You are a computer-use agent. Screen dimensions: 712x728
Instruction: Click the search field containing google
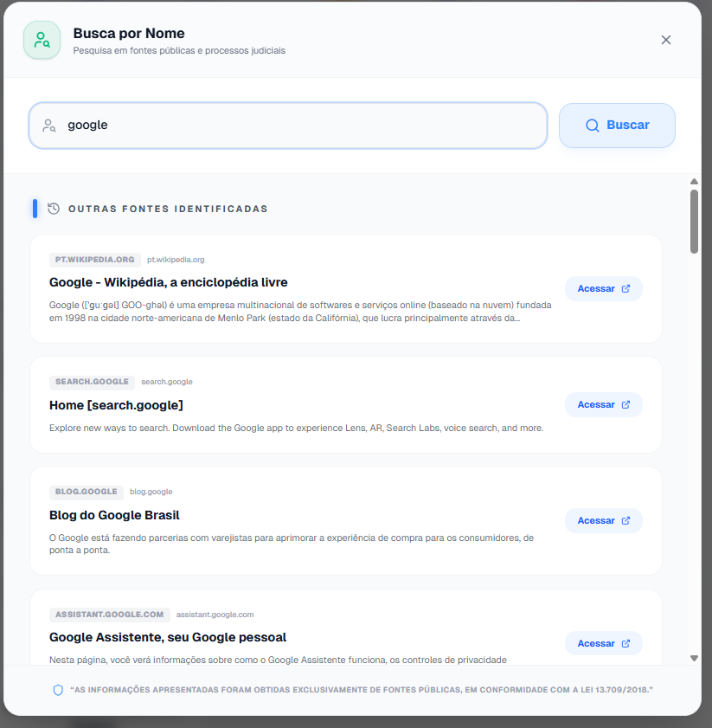point(294,126)
